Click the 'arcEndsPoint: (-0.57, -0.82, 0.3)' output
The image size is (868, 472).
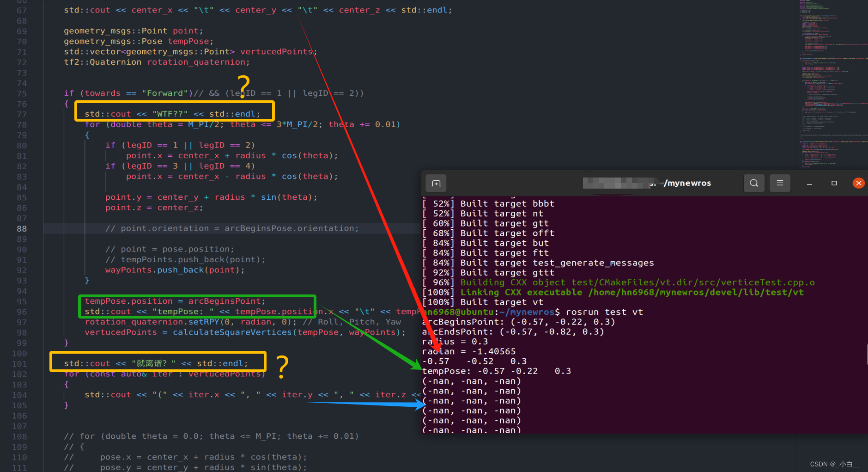513,332
